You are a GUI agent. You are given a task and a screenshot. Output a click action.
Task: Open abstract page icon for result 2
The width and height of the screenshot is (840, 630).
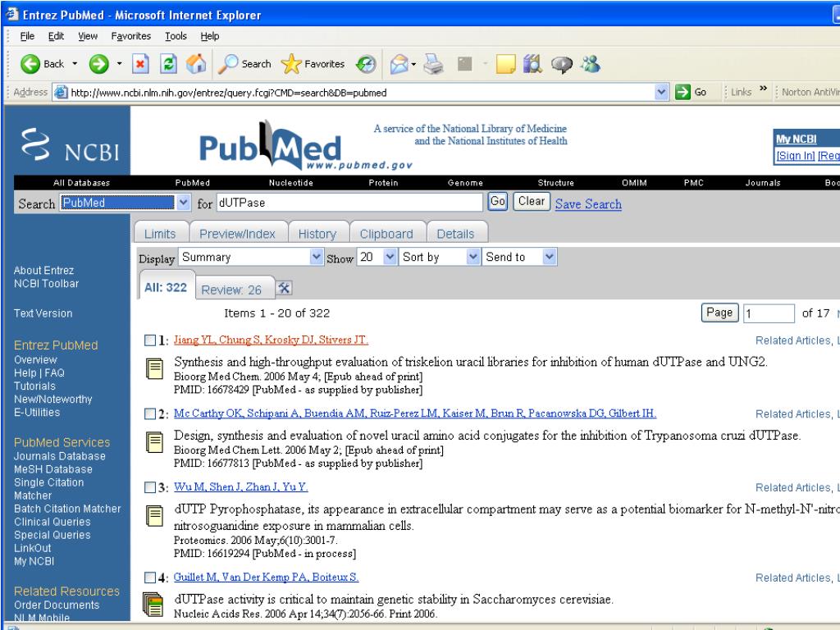coord(154,442)
